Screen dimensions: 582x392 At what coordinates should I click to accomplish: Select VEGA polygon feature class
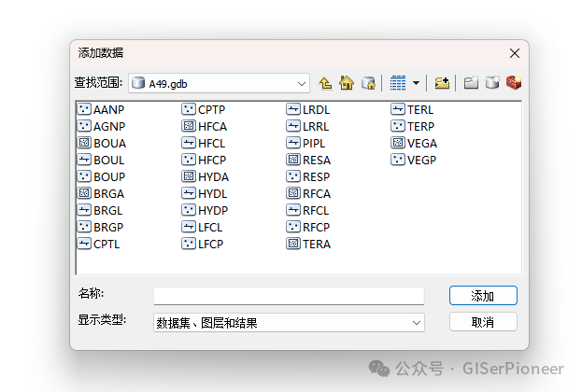coord(414,143)
